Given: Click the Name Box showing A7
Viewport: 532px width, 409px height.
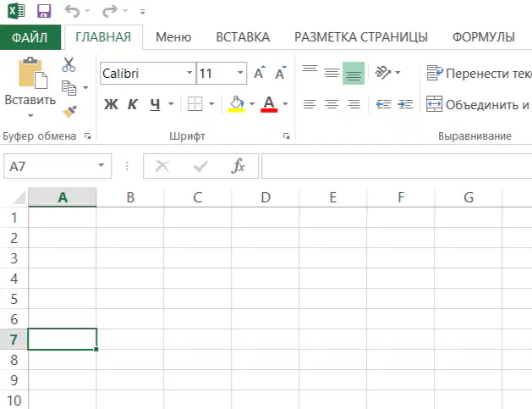Looking at the screenshot, I should point(50,166).
